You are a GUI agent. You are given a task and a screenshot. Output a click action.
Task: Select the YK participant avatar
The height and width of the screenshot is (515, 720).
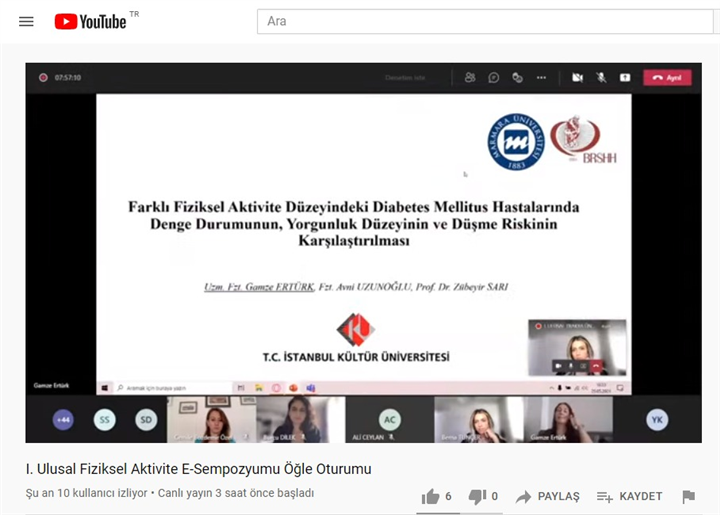pos(656,420)
